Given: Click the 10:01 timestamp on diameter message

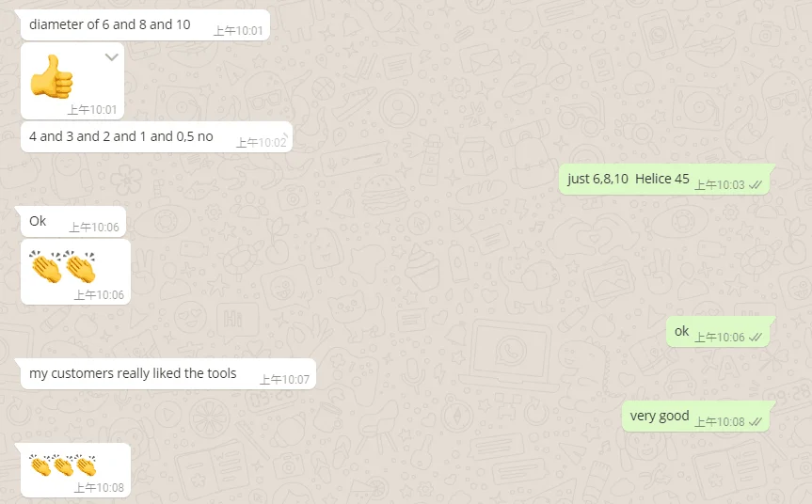Looking at the screenshot, I should click(x=238, y=31).
